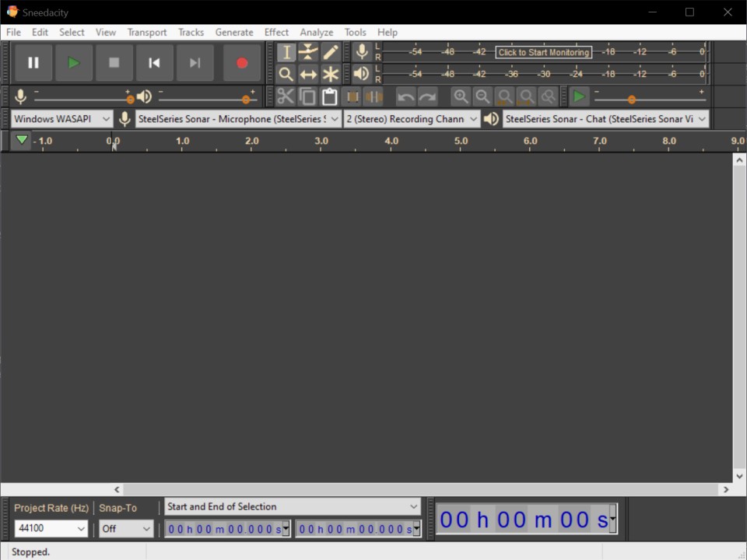The width and height of the screenshot is (747, 560).
Task: Start recording with the red Record button
Action: point(242,62)
